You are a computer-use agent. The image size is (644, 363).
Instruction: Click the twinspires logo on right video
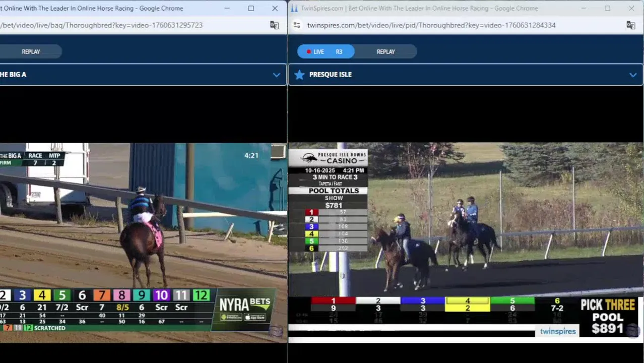(558, 331)
